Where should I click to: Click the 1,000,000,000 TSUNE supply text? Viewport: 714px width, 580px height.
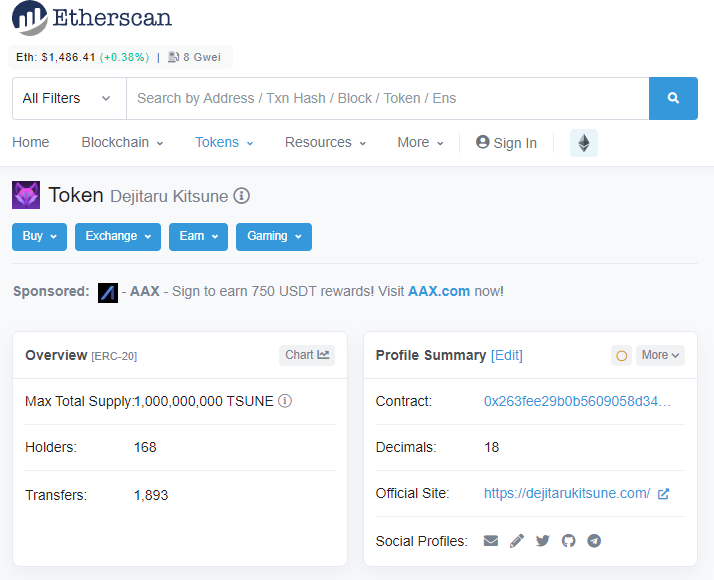[204, 401]
